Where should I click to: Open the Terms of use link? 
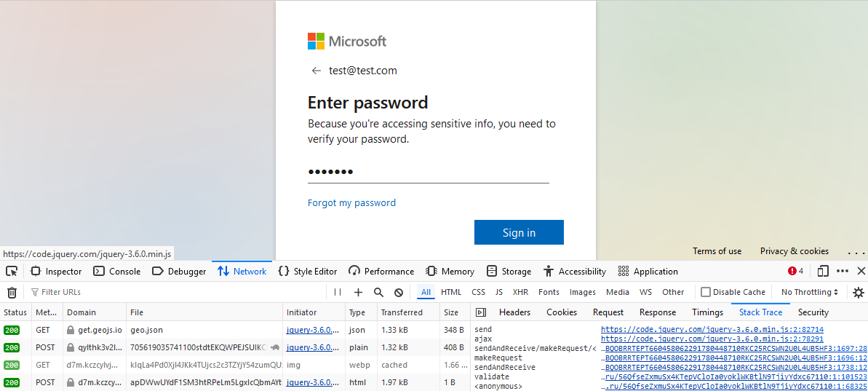[717, 251]
